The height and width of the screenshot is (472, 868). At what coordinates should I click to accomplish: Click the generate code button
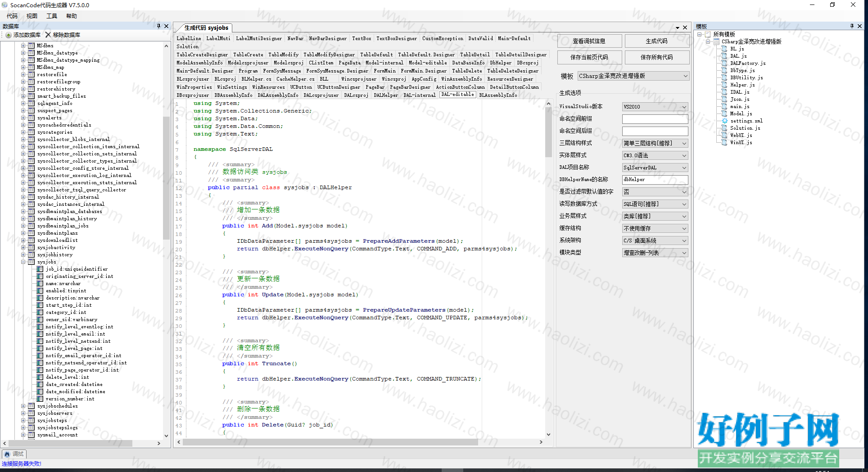tap(657, 41)
